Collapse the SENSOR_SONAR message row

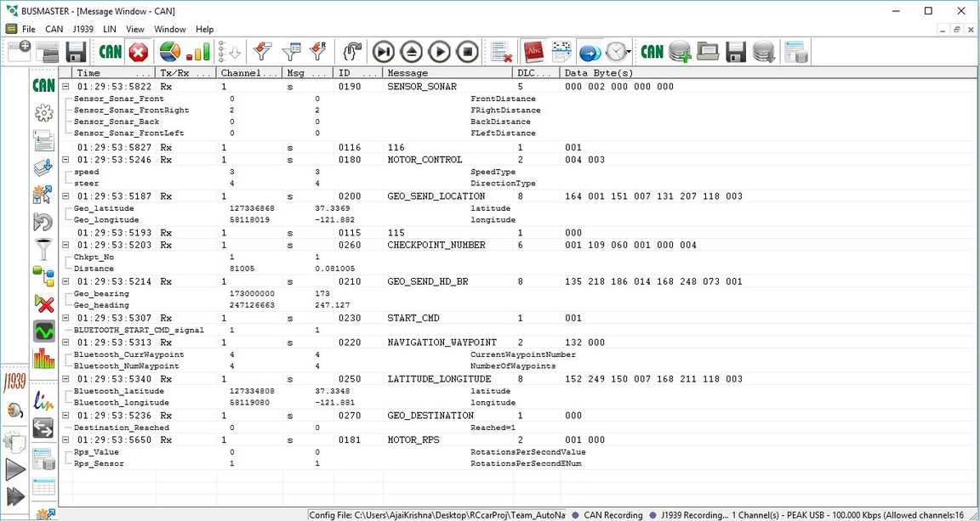66,86
